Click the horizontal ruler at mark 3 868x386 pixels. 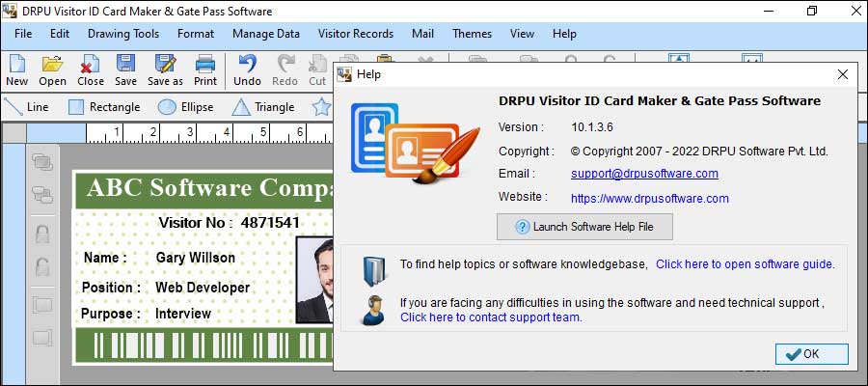tap(190, 133)
